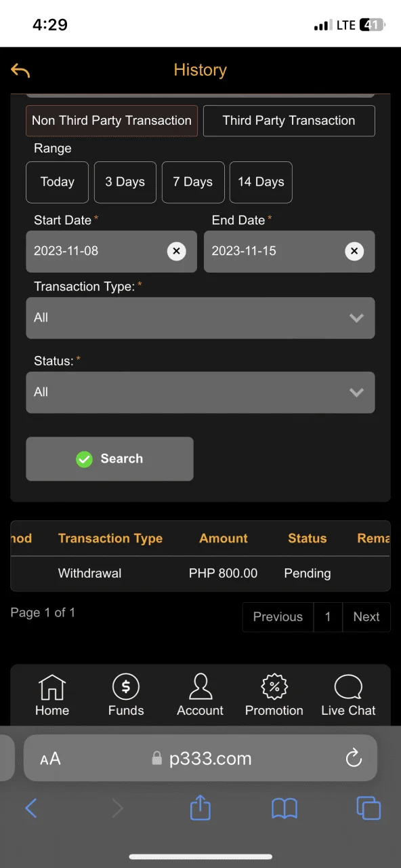Select page 1 in pagination

pos(328,617)
